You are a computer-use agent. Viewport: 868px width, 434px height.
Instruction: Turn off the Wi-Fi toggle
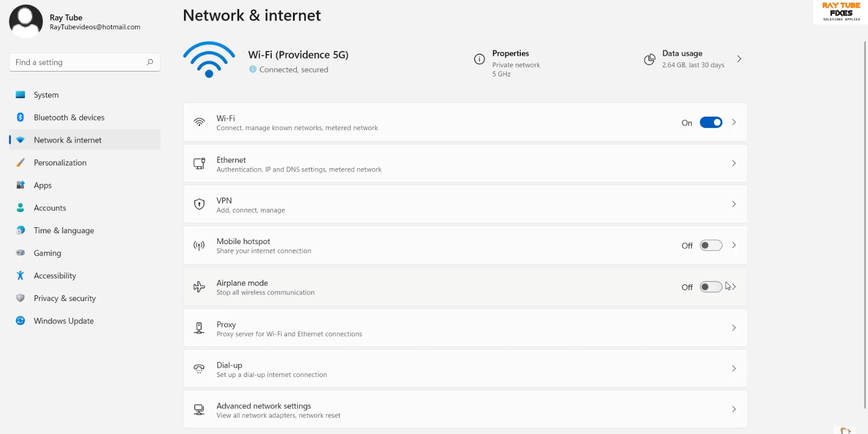[x=711, y=123]
